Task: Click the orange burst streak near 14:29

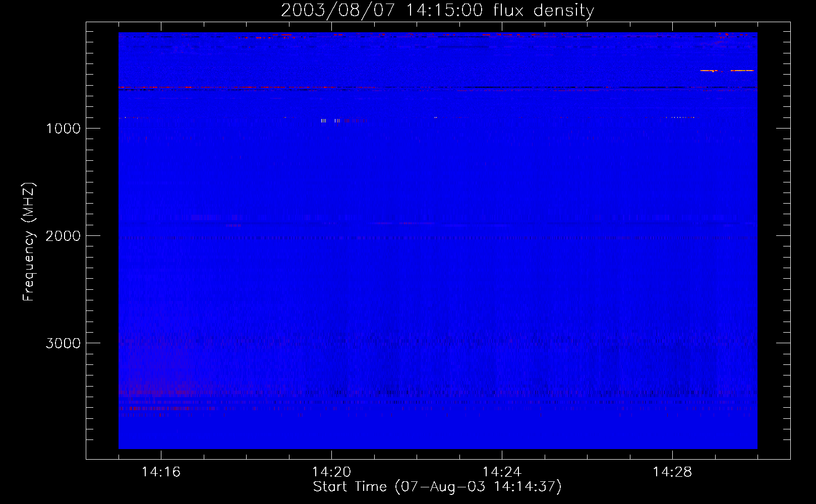Action: (x=727, y=71)
